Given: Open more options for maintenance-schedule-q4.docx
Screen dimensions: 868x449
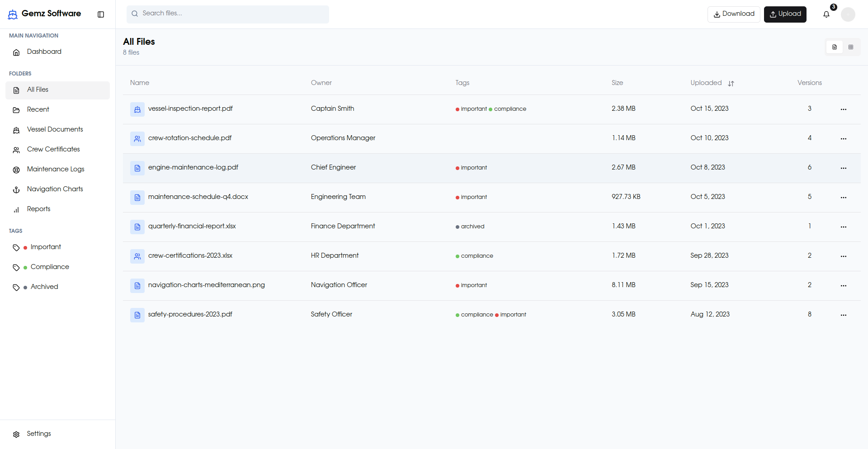Looking at the screenshot, I should (844, 198).
